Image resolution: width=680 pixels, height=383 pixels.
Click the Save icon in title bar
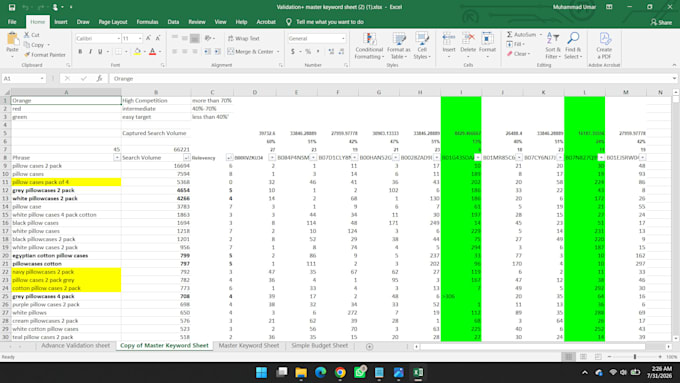(12, 7)
